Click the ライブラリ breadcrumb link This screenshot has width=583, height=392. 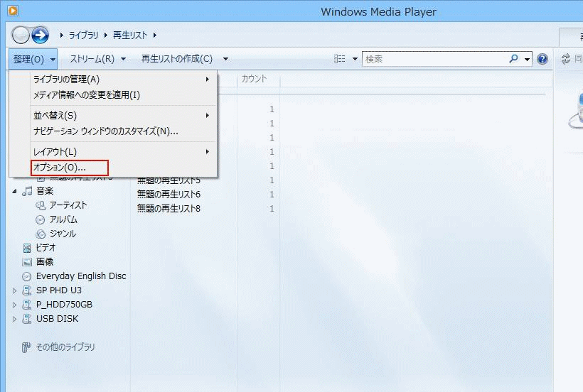click(x=84, y=36)
